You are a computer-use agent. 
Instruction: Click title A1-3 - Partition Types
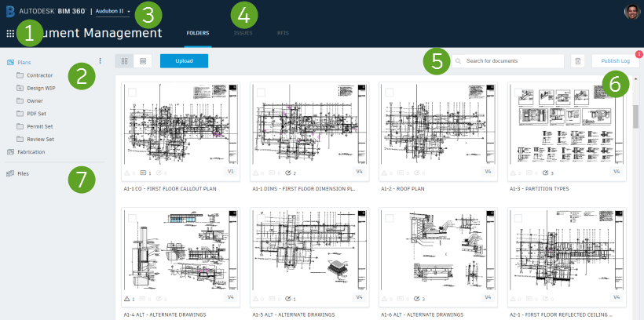click(540, 189)
